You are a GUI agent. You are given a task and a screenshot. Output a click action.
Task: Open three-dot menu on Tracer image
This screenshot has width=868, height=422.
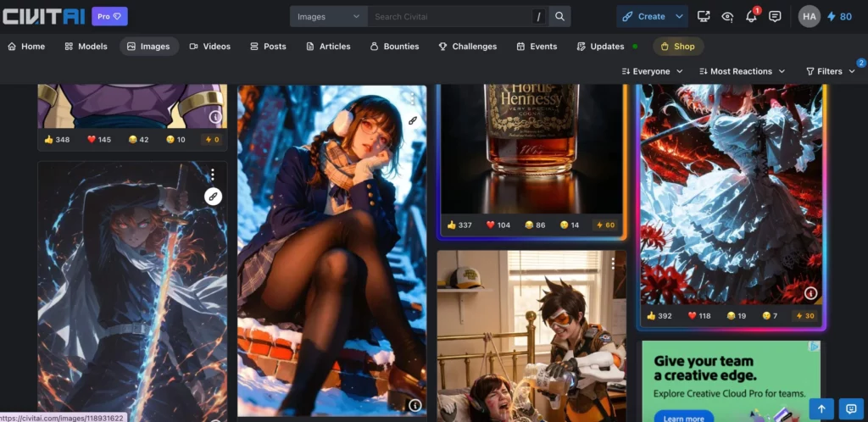click(613, 264)
